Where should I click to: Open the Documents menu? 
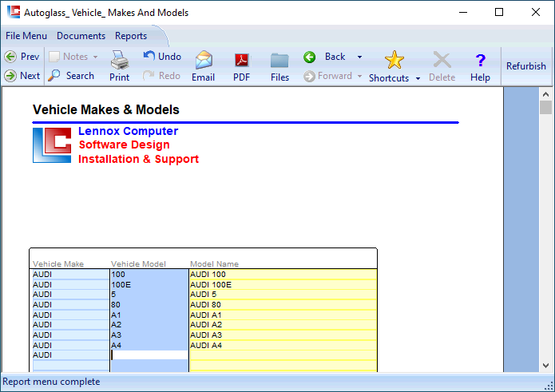coord(81,36)
